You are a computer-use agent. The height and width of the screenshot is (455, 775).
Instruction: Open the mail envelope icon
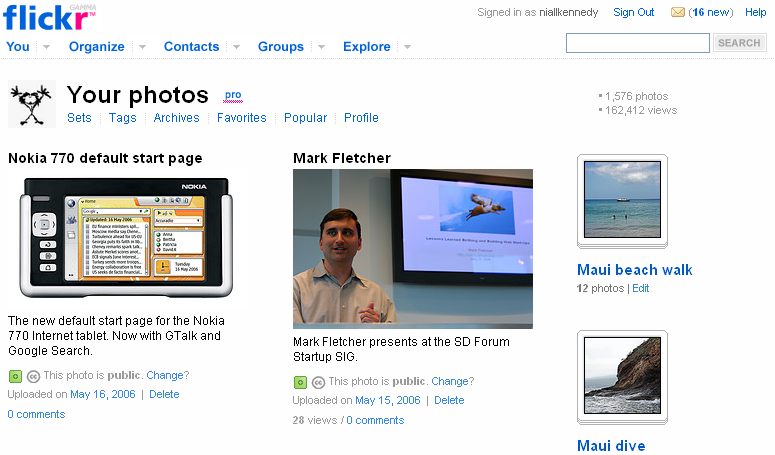pos(678,12)
